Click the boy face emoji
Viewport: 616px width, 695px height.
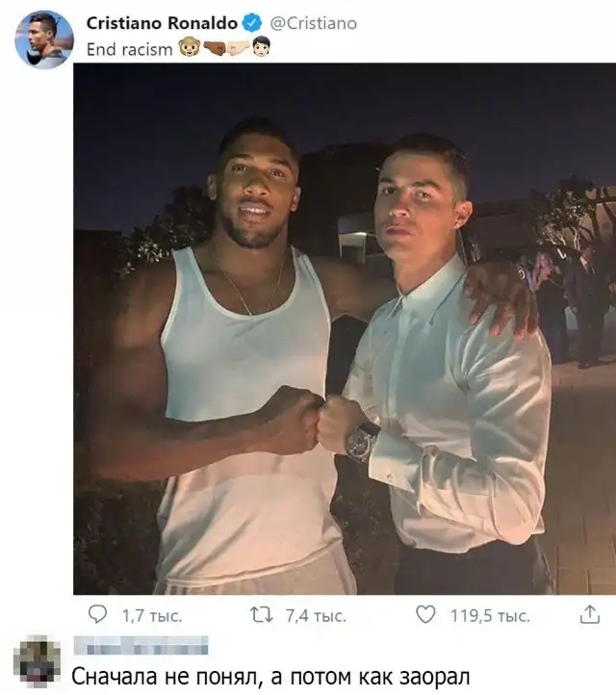(x=259, y=48)
